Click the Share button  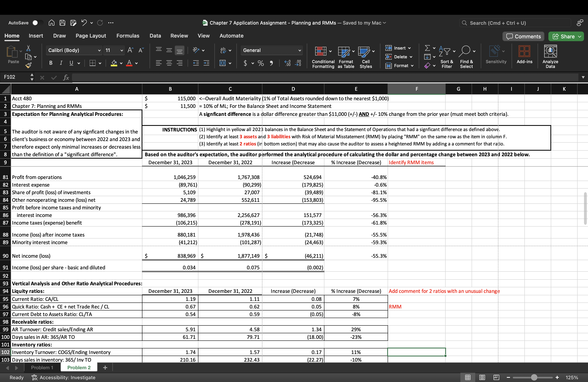pyautogui.click(x=566, y=36)
